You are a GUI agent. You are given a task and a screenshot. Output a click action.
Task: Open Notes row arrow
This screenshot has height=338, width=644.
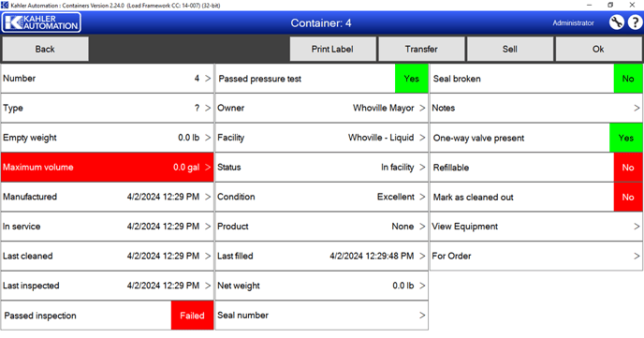click(637, 108)
